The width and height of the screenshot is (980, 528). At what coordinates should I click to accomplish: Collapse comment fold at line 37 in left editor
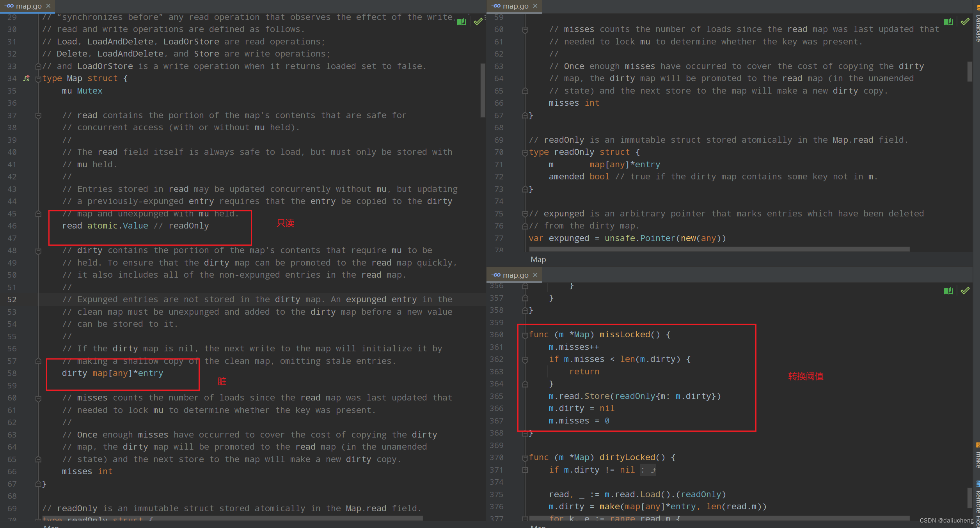[38, 115]
